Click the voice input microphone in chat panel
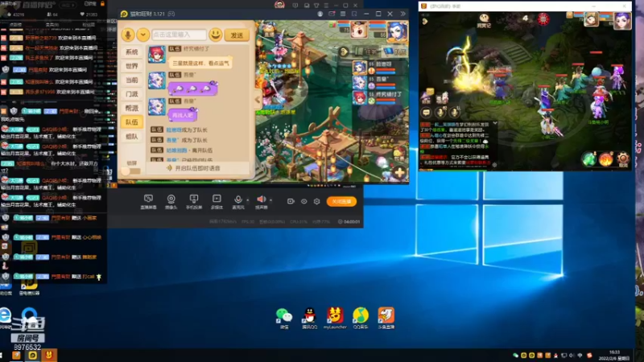 click(128, 35)
